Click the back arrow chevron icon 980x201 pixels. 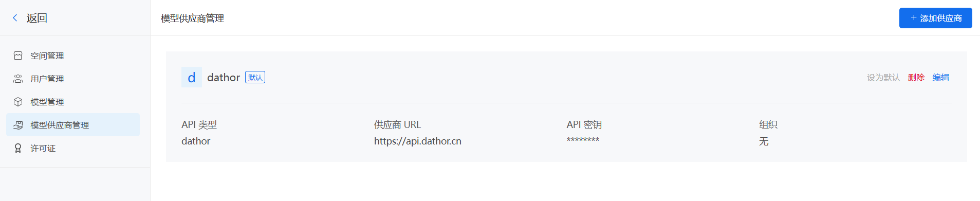(x=15, y=18)
